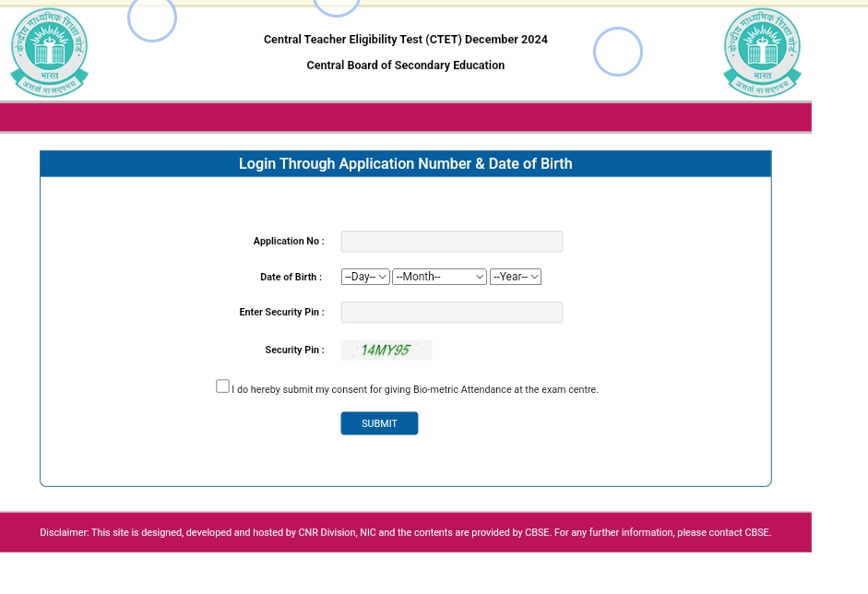Click the SUBMIT button
The width and height of the screenshot is (868, 594).
click(379, 423)
